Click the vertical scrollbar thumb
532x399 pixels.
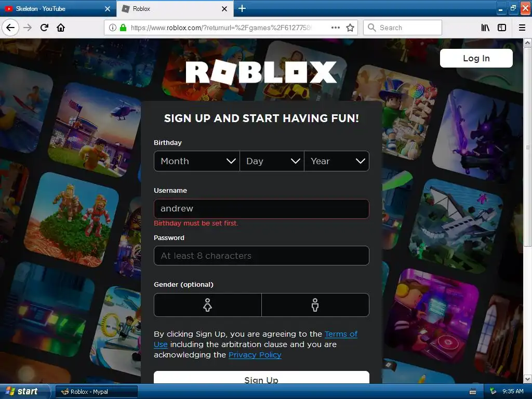(x=527, y=147)
